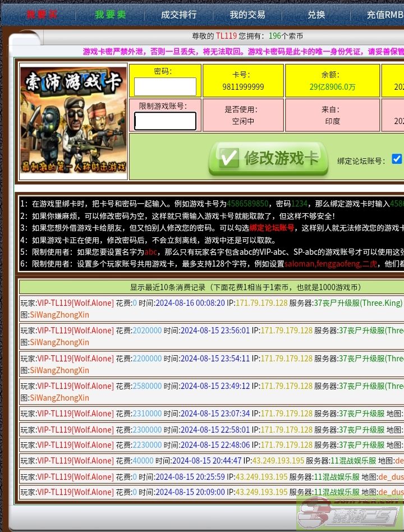Screen dimensions: 404x532
Task: Click the red 绑定论坛账号 text in instructions
Action: coord(272,228)
